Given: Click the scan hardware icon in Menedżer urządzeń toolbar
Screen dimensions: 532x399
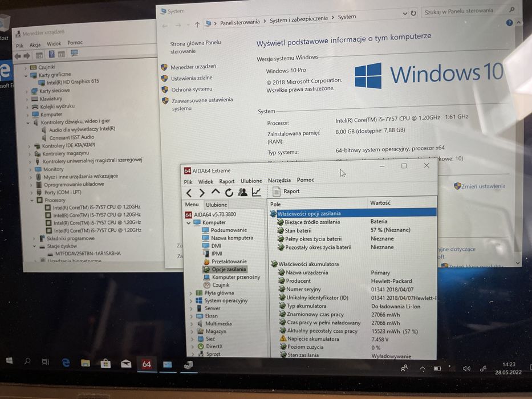Looking at the screenshot, I should [74, 53].
